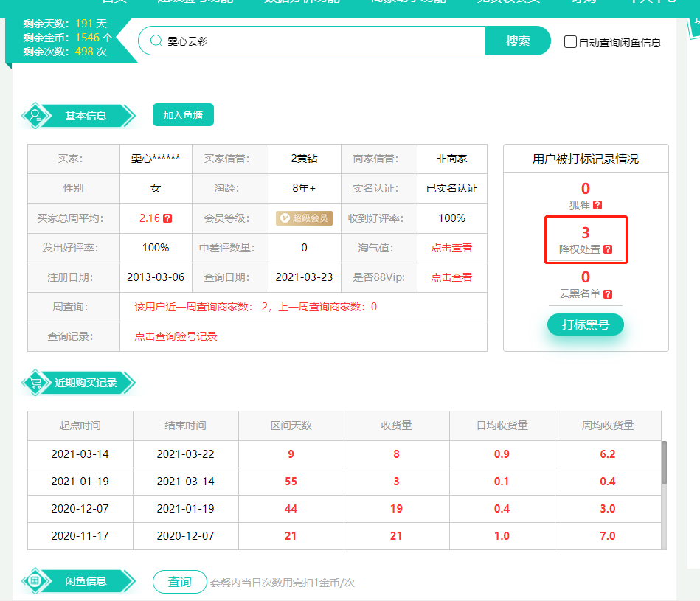
Task: Click the 加入鱼塘 button
Action: 183,115
